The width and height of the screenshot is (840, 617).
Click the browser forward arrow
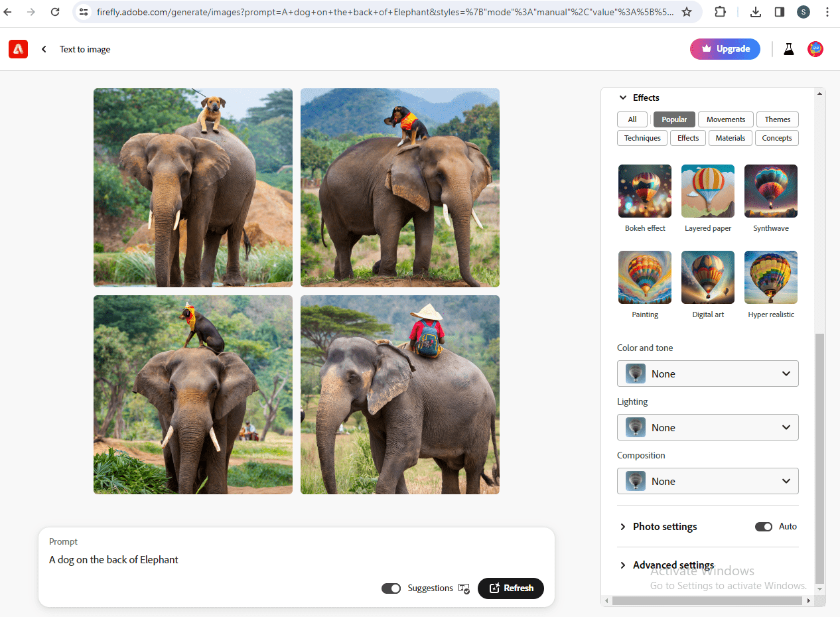coord(31,12)
